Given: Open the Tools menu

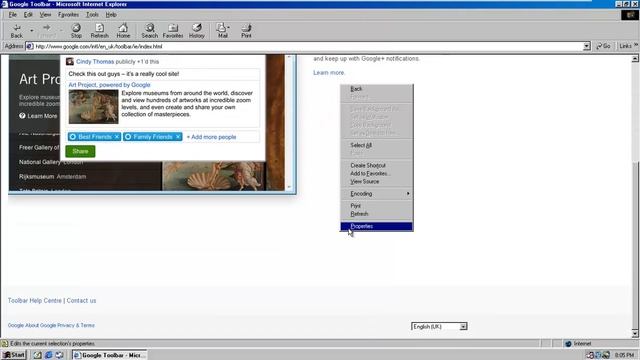Looking at the screenshot, I should click(92, 15).
